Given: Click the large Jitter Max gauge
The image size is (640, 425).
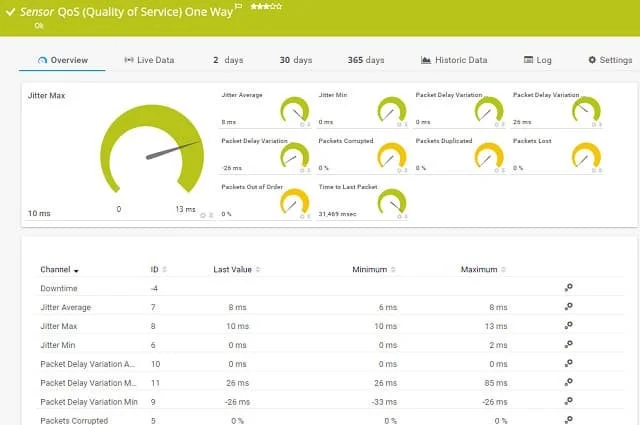Looking at the screenshot, I should (151, 150).
